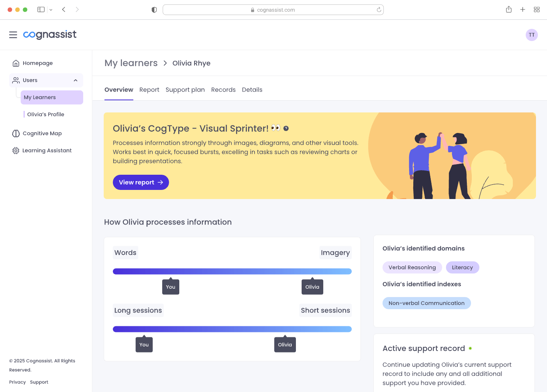Open Olivia's Profile in the sidebar

tap(46, 114)
